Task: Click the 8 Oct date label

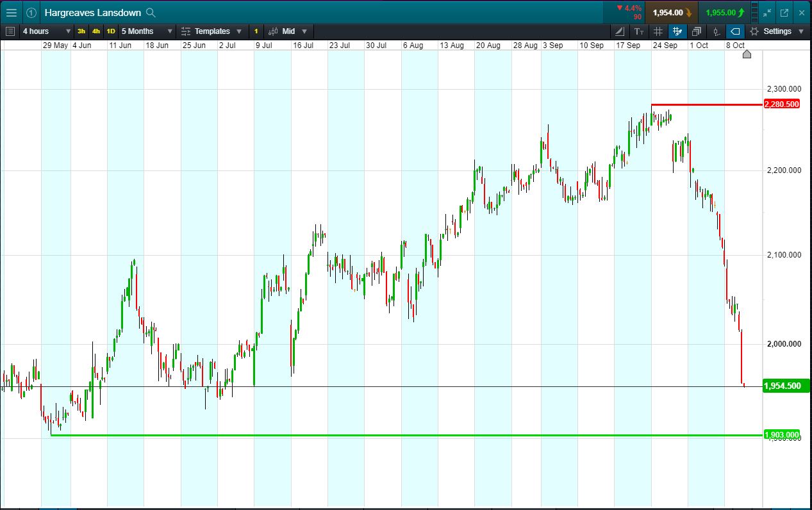Action: (x=735, y=45)
